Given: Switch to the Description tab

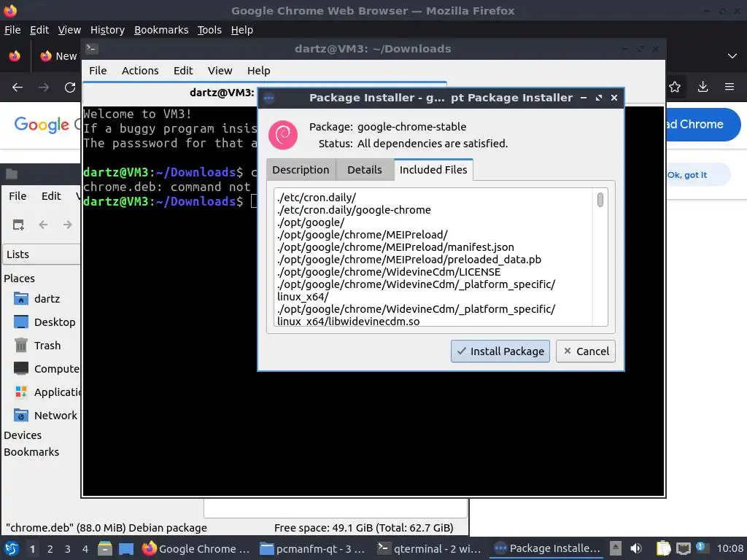Looking at the screenshot, I should (301, 170).
